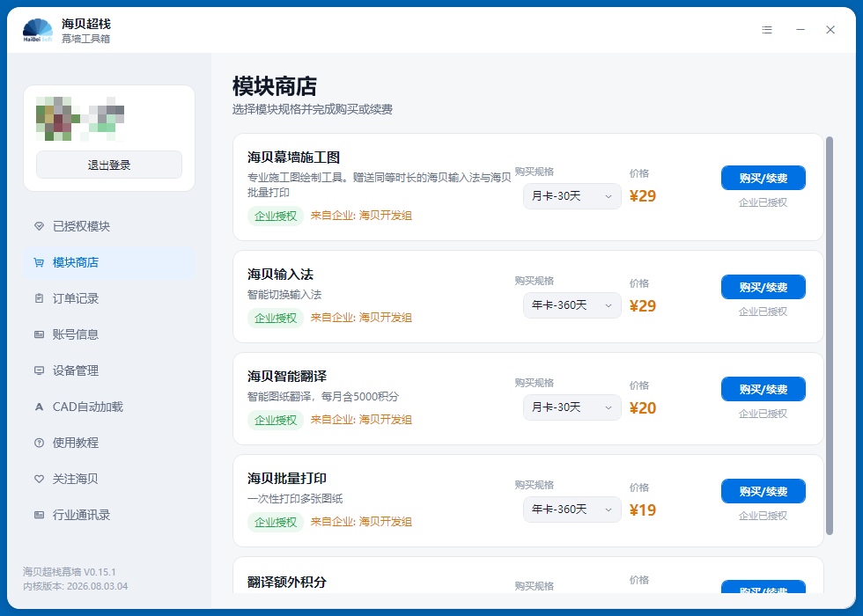
Task: Click the icon beside 行业通讯录
Action: pos(39,515)
